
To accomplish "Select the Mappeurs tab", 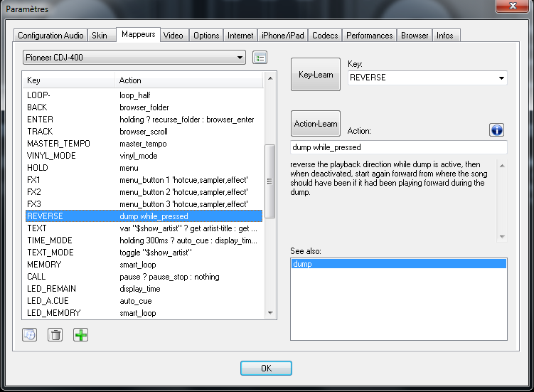I will pos(138,34).
